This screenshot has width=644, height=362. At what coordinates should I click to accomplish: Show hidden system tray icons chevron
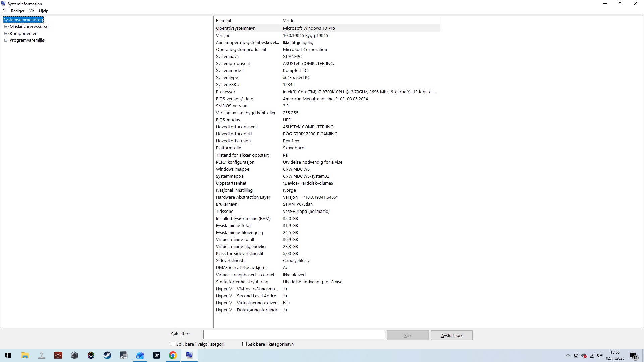[x=568, y=356]
